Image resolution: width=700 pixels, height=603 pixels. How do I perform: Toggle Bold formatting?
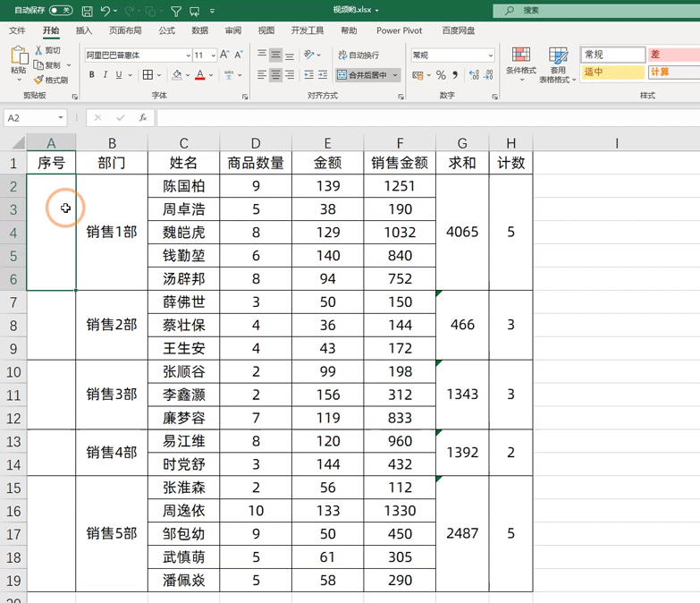click(91, 74)
